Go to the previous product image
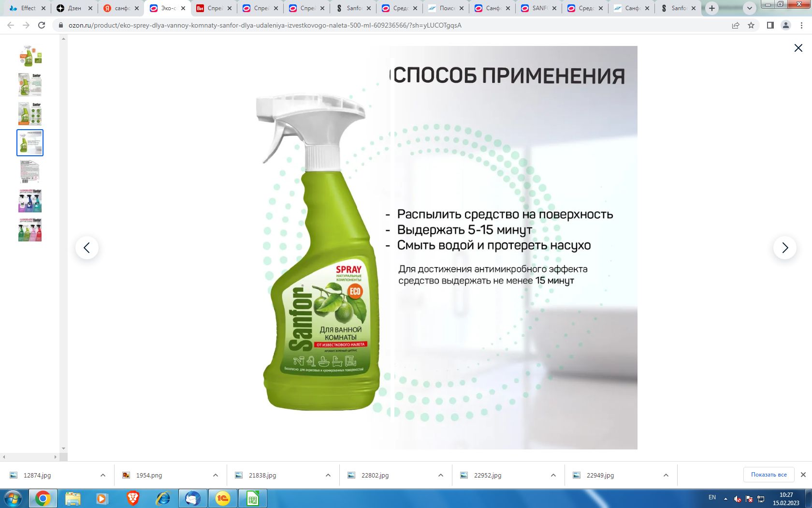Screen dimensions: 812x508 [87, 248]
